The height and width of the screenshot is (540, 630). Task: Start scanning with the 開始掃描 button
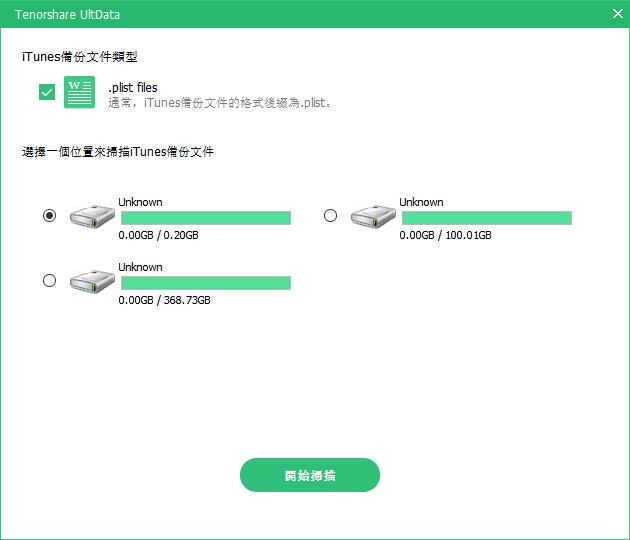(310, 475)
